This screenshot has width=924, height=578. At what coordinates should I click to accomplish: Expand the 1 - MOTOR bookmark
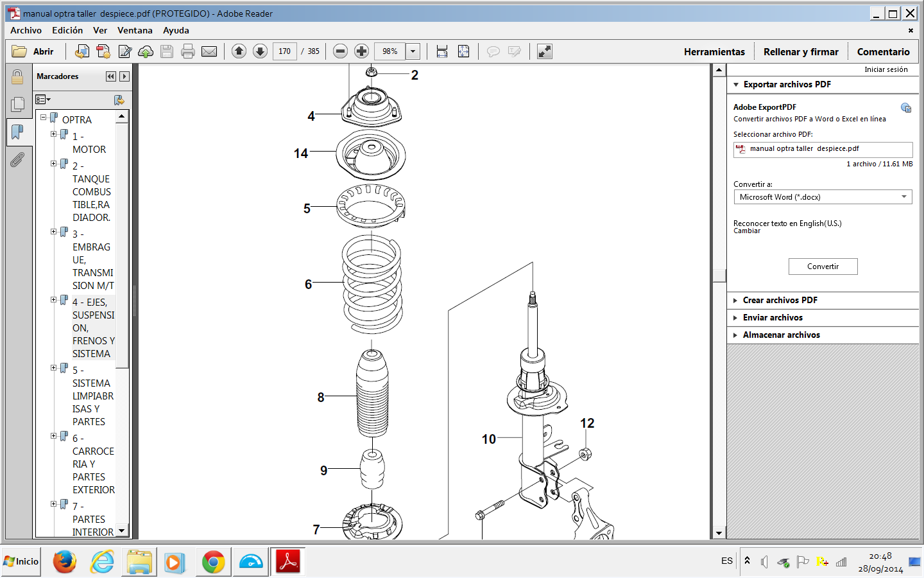[54, 134]
